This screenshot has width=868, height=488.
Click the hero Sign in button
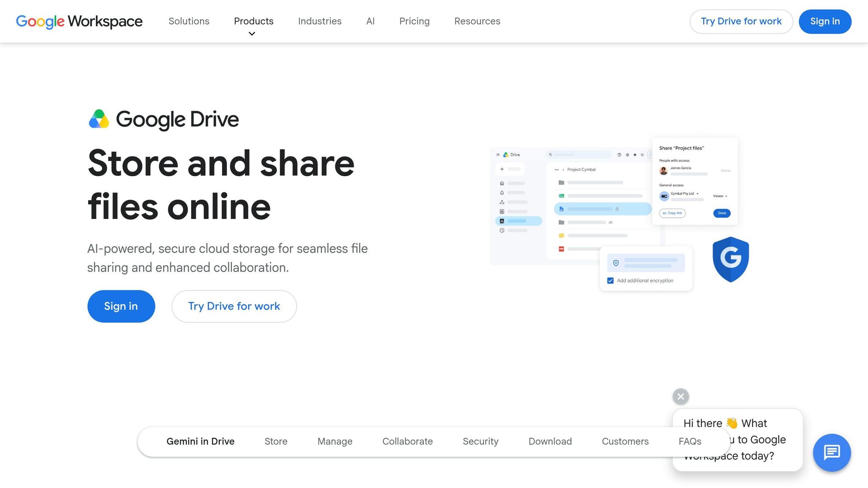click(121, 306)
